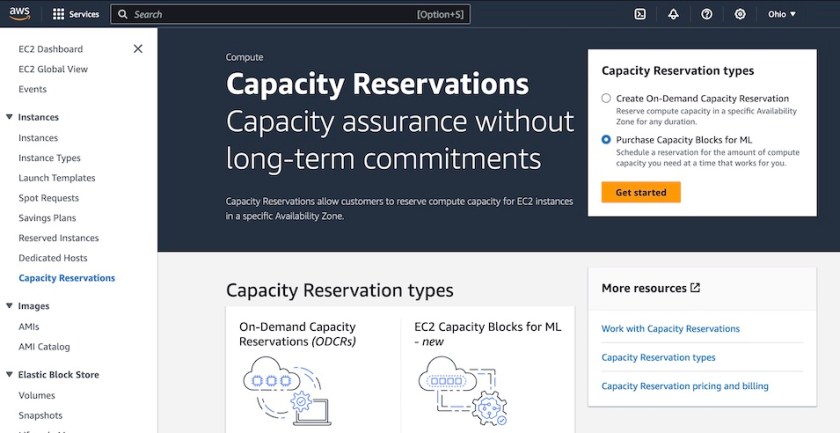Click the EC2 Capacity Blocks illustration
Viewport: 840px width, 433px height.
(462, 391)
